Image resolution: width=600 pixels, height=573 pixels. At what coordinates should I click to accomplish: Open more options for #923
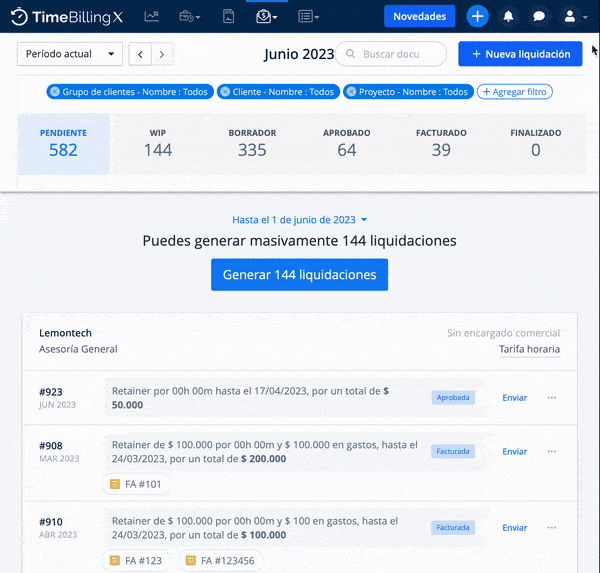tap(552, 398)
